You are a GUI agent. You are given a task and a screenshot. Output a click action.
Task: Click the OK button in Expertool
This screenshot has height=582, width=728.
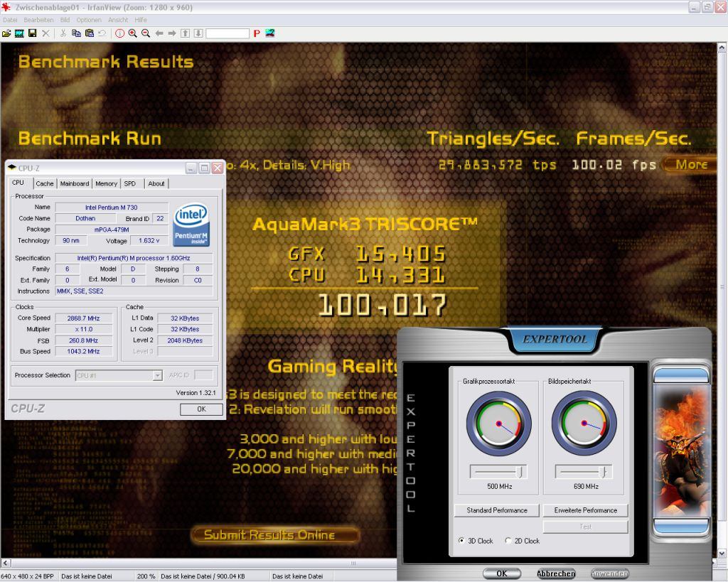click(502, 573)
